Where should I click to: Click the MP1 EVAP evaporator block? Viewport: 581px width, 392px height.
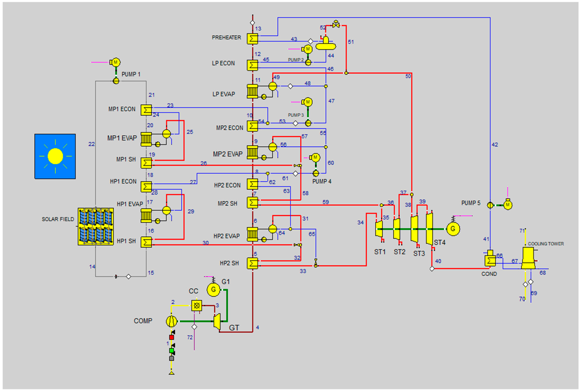(146, 139)
